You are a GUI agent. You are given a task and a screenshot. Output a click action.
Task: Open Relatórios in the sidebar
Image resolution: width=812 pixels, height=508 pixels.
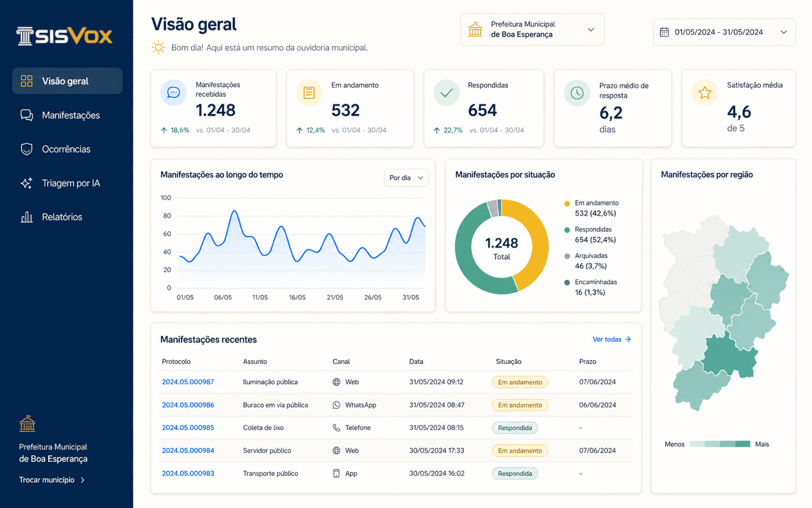pos(67,217)
